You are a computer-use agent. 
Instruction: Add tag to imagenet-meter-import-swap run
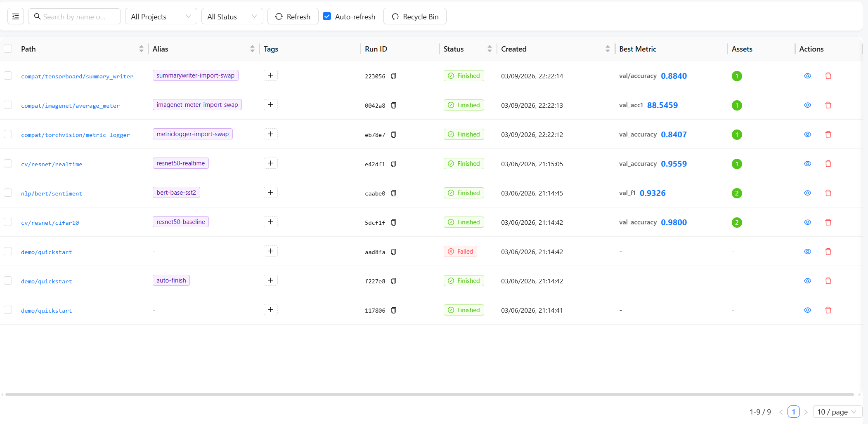(270, 105)
